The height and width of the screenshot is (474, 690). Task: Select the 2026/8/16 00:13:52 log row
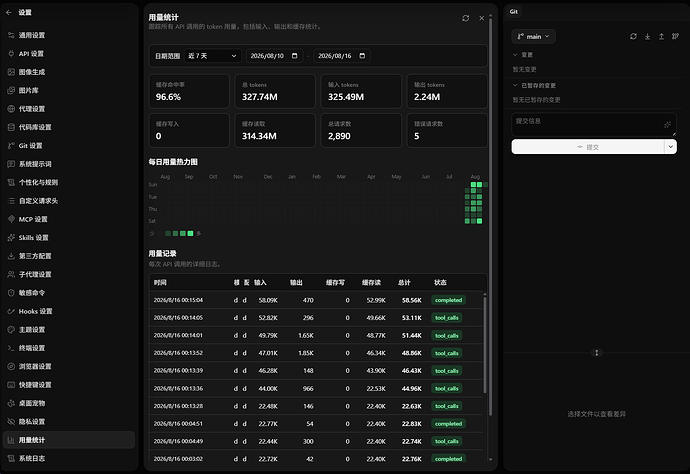click(316, 353)
